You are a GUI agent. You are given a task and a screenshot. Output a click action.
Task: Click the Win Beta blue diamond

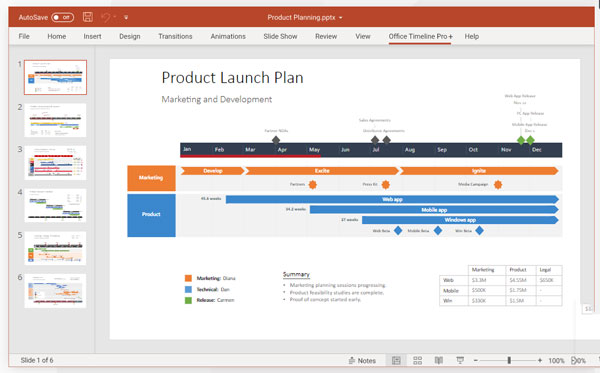(x=479, y=230)
